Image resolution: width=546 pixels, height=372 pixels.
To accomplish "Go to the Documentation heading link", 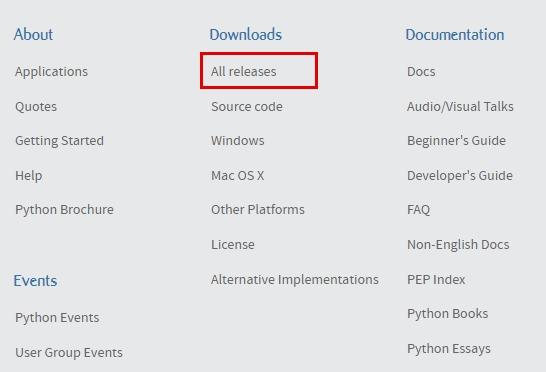I will [x=455, y=34].
